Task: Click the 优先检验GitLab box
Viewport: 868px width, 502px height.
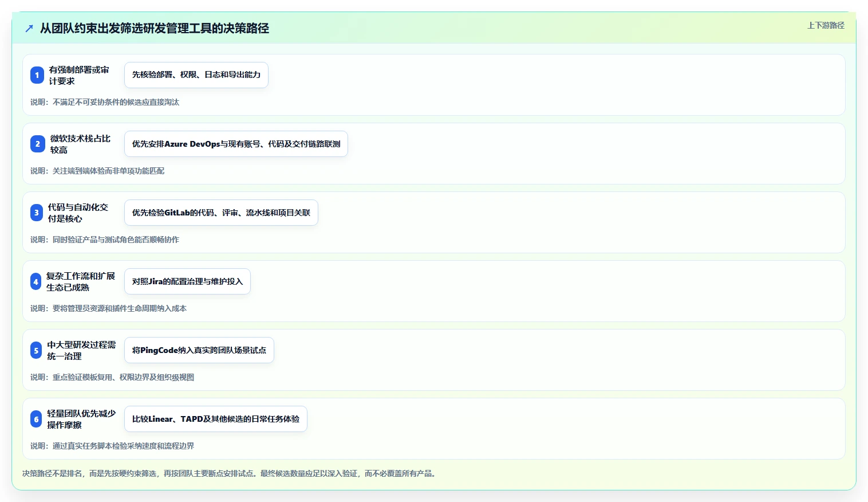Action: (x=221, y=213)
